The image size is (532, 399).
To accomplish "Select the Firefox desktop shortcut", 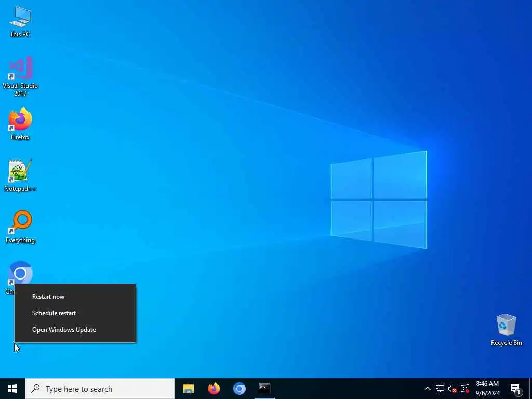I will point(20,124).
